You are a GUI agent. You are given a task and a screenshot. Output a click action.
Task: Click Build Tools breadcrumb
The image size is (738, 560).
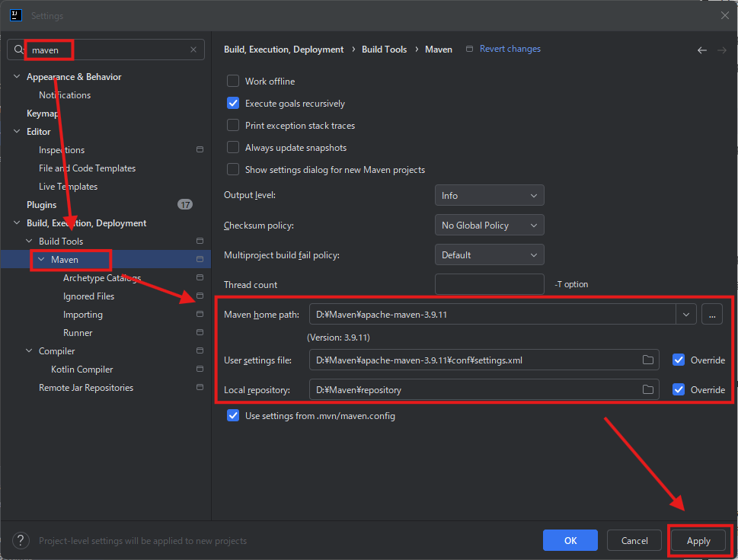pyautogui.click(x=384, y=50)
